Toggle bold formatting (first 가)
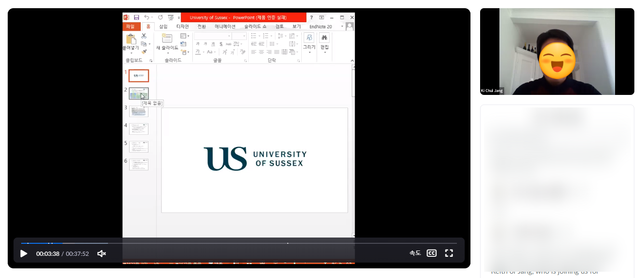The height and width of the screenshot is (278, 644). pyautogui.click(x=198, y=44)
